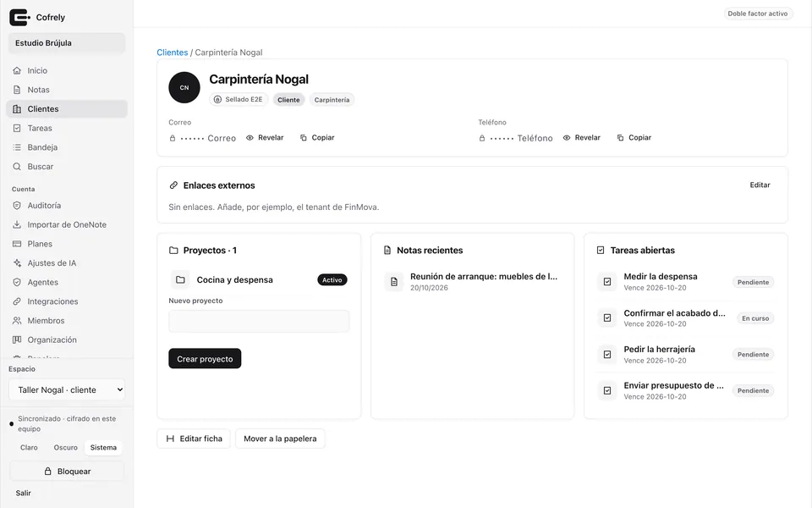Click the Clientes breadcrumb link
Viewport: 812px width, 508px height.
[x=173, y=52]
